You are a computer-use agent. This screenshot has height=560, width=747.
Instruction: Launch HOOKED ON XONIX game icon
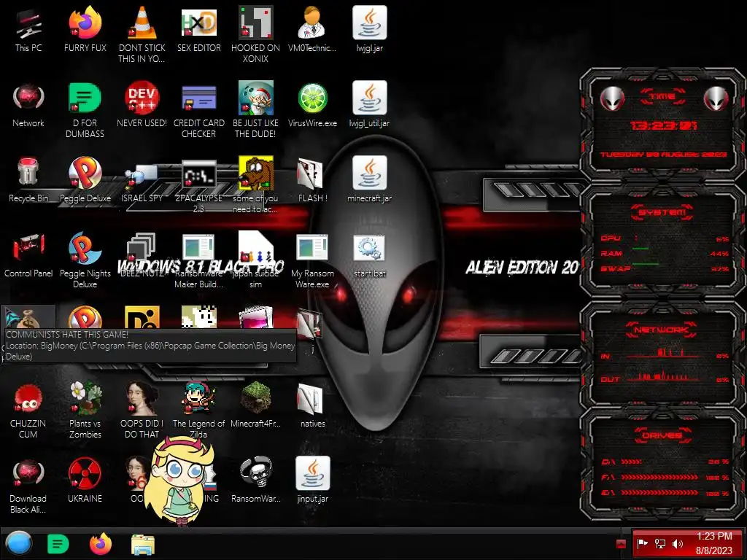[x=255, y=23]
